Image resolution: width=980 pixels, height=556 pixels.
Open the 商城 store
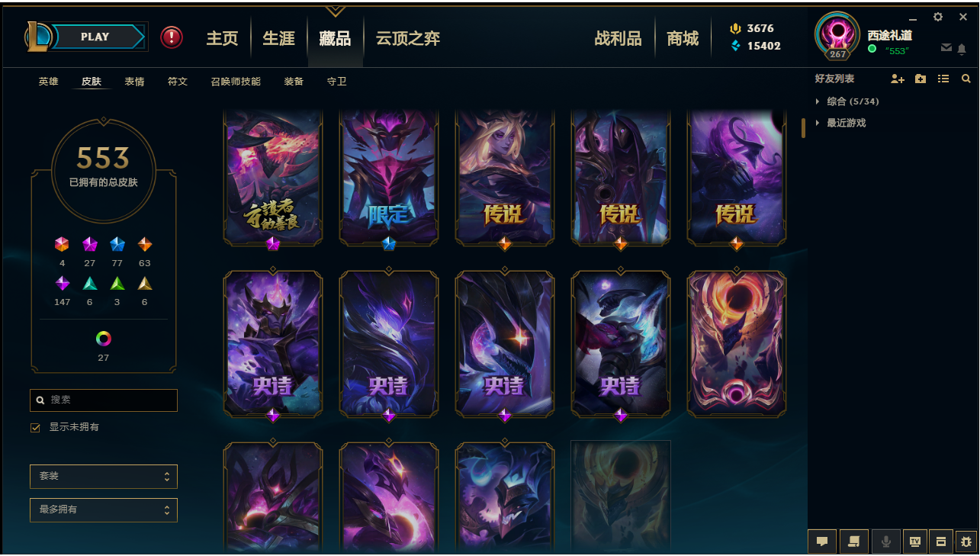point(683,38)
